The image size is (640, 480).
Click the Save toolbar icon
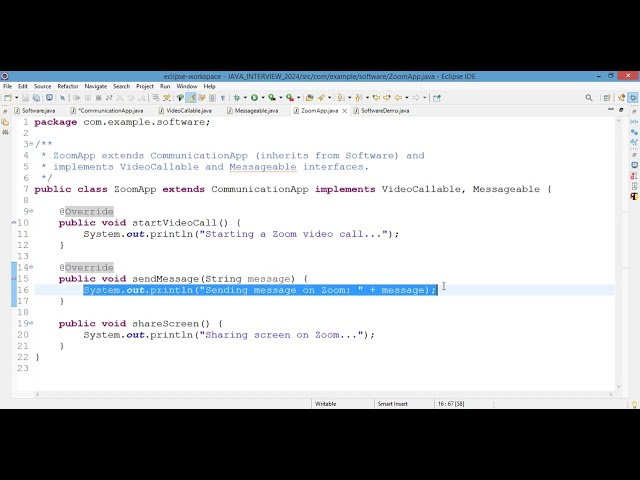tap(25, 98)
